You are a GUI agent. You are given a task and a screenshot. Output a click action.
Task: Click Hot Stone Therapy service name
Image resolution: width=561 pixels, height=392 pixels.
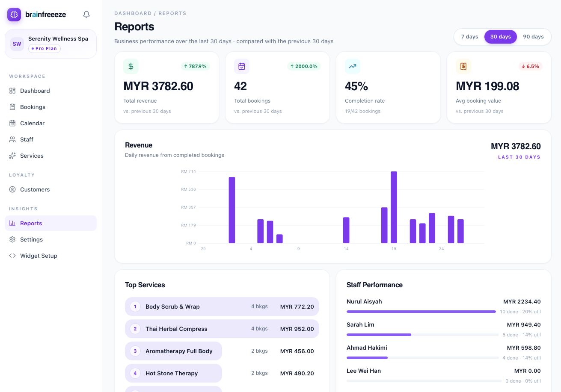[x=172, y=373]
